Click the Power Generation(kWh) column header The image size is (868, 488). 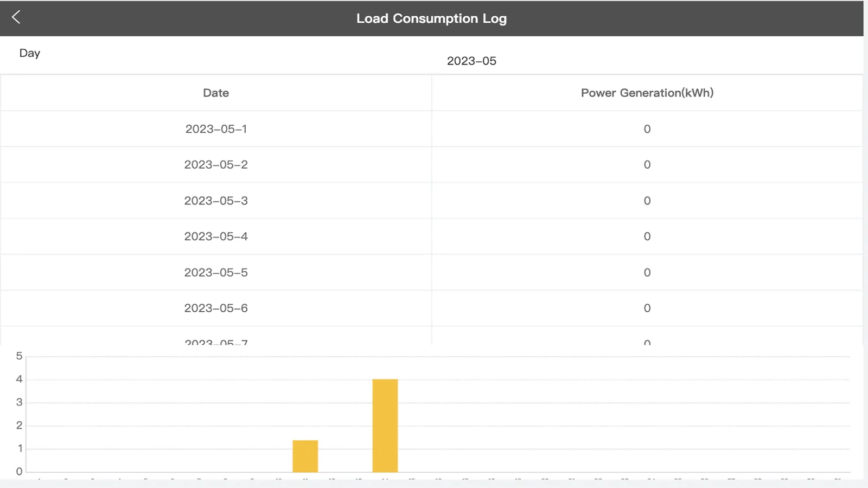click(x=647, y=92)
